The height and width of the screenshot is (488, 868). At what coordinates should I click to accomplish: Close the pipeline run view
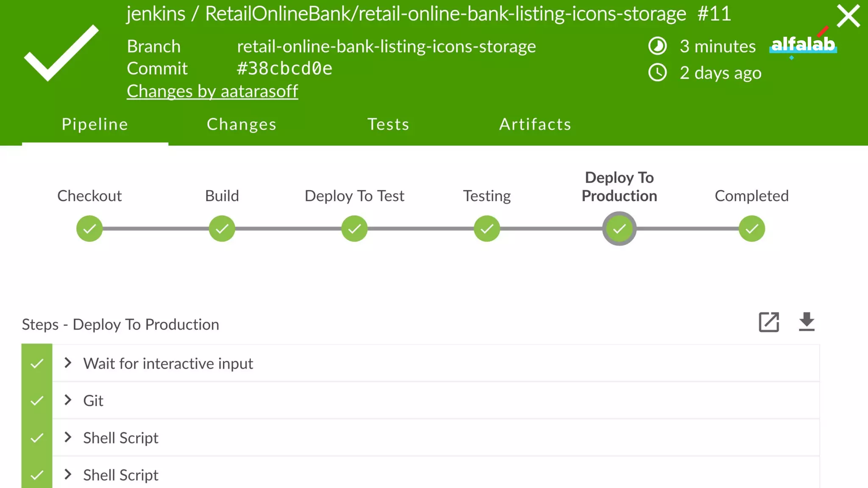tap(848, 16)
